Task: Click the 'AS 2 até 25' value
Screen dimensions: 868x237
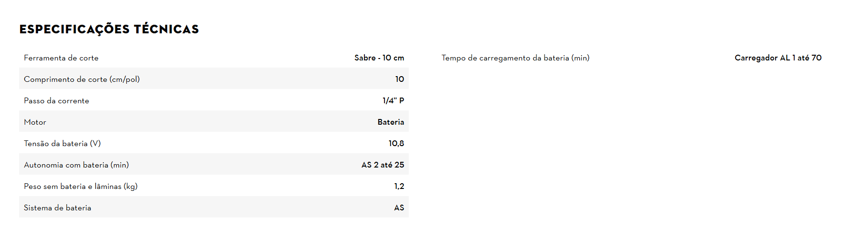Action: (383, 165)
